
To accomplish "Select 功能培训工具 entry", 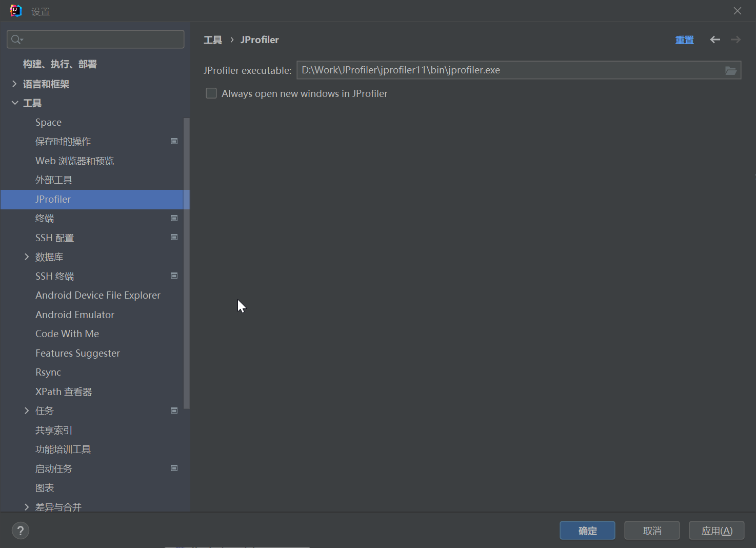I will point(63,449).
